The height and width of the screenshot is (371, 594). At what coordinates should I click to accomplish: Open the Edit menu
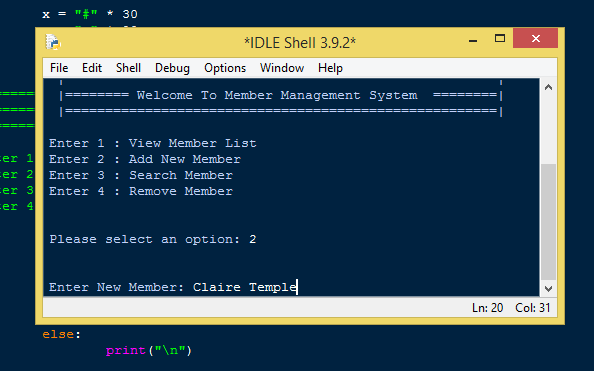92,68
